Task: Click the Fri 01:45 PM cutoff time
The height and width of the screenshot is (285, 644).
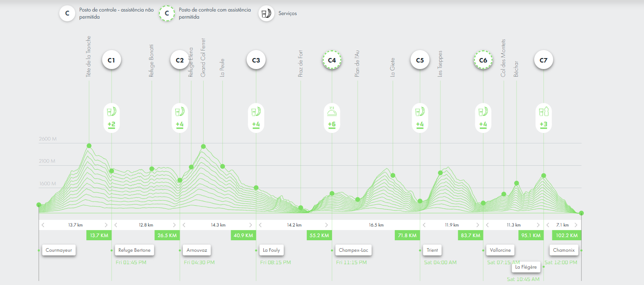Action: click(130, 262)
